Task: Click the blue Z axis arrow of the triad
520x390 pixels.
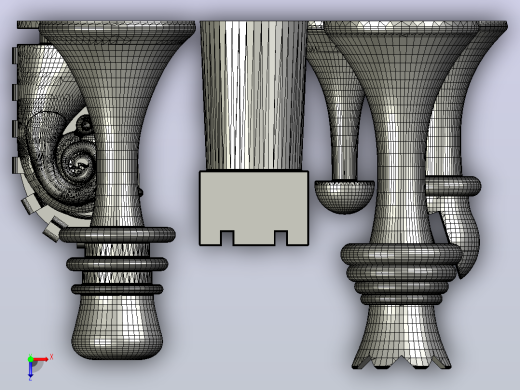Action: coord(30,369)
